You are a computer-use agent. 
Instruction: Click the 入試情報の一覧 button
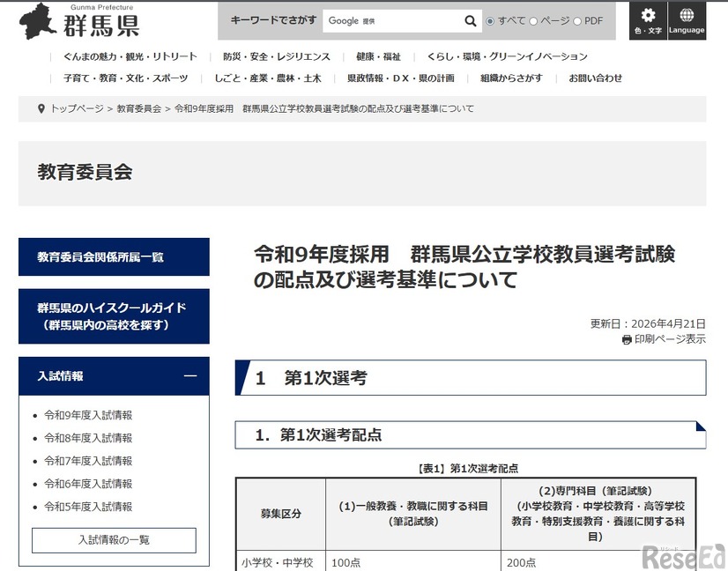click(x=113, y=540)
